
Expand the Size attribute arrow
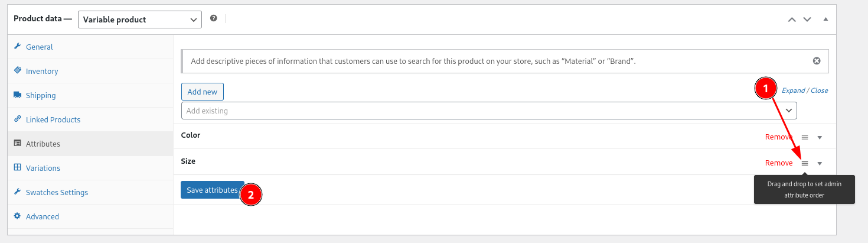click(x=820, y=164)
